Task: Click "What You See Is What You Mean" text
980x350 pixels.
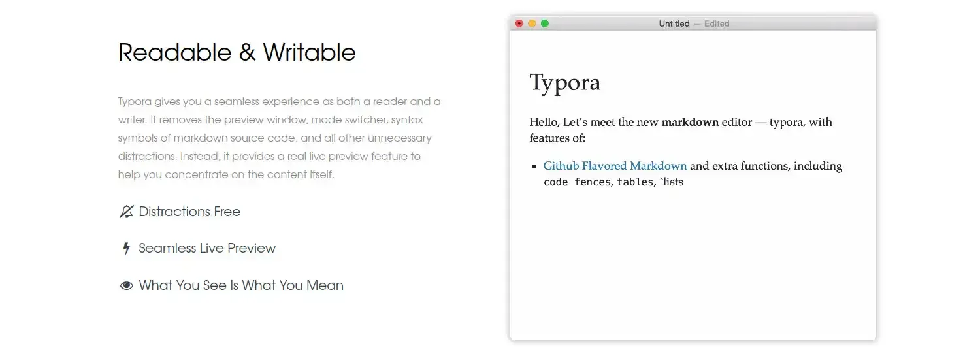Action: tap(241, 285)
